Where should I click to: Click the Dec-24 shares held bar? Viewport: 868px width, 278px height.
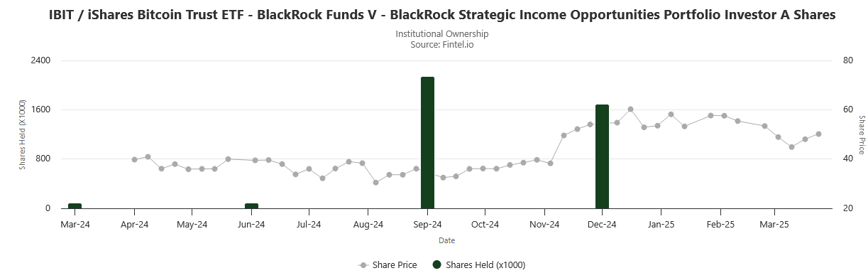coord(602,156)
